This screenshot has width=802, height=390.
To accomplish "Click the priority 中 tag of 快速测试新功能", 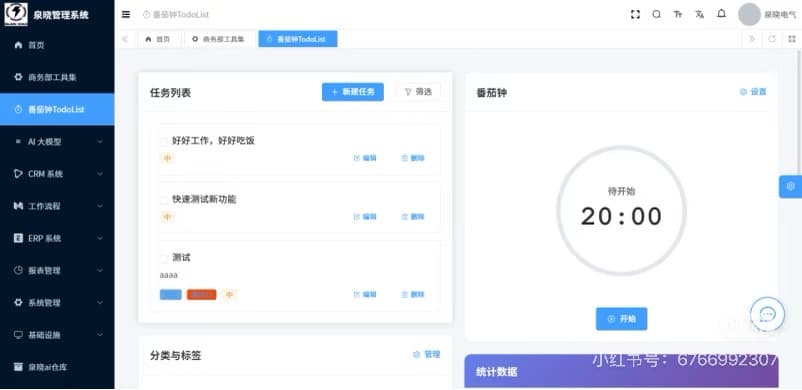I will pyautogui.click(x=167, y=217).
